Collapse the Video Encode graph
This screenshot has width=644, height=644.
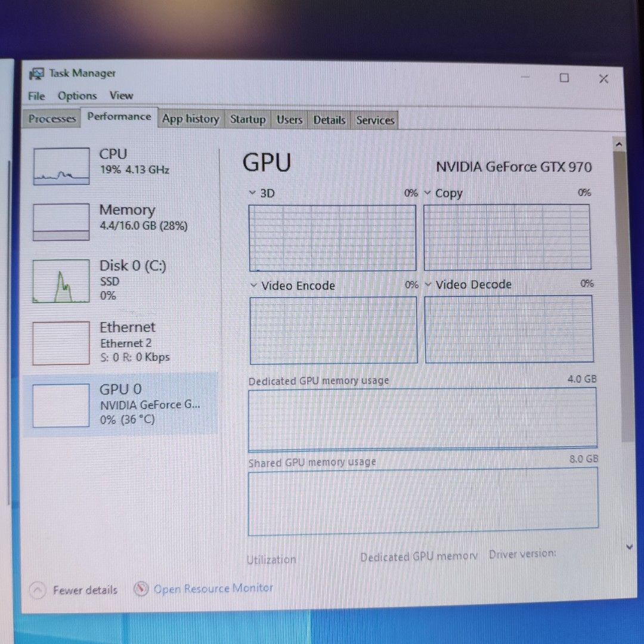click(253, 286)
